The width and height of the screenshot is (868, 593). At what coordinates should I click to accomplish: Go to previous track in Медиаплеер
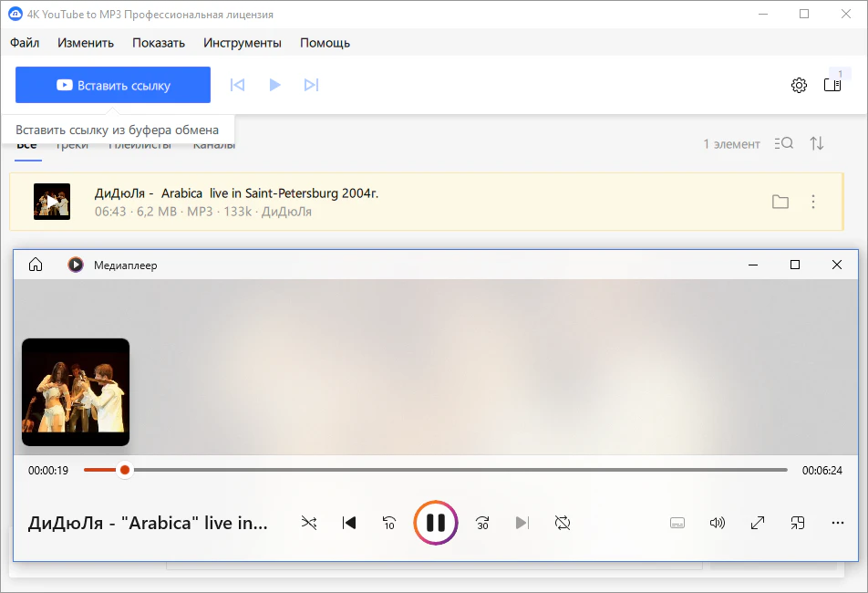[x=349, y=523]
